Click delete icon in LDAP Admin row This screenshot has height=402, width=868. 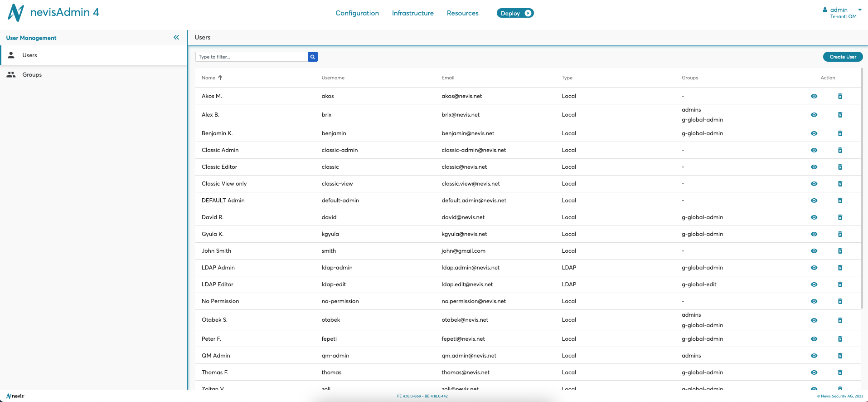coord(840,268)
